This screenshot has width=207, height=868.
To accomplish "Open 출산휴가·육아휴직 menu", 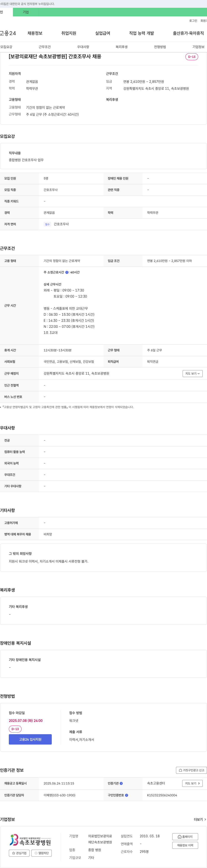I will [x=188, y=33].
